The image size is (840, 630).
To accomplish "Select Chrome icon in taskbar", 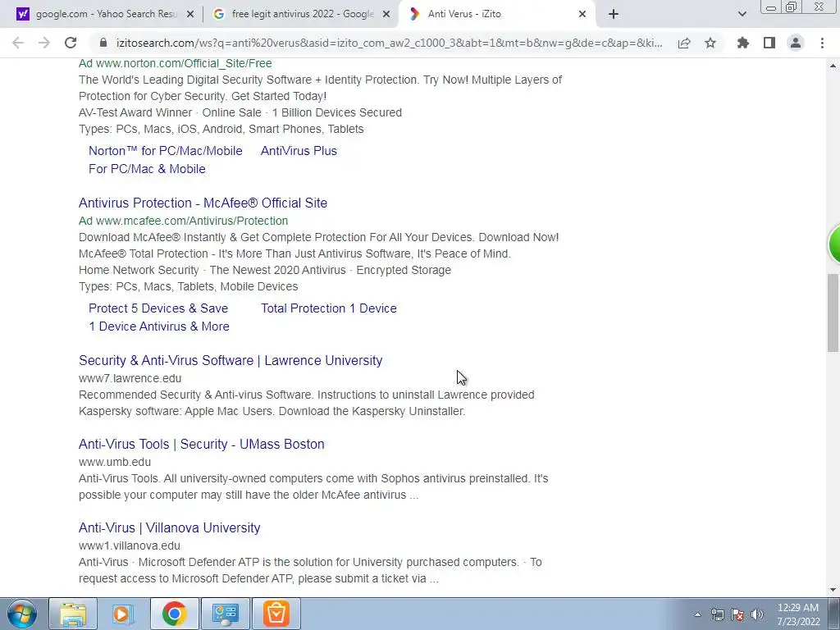I will click(174, 614).
